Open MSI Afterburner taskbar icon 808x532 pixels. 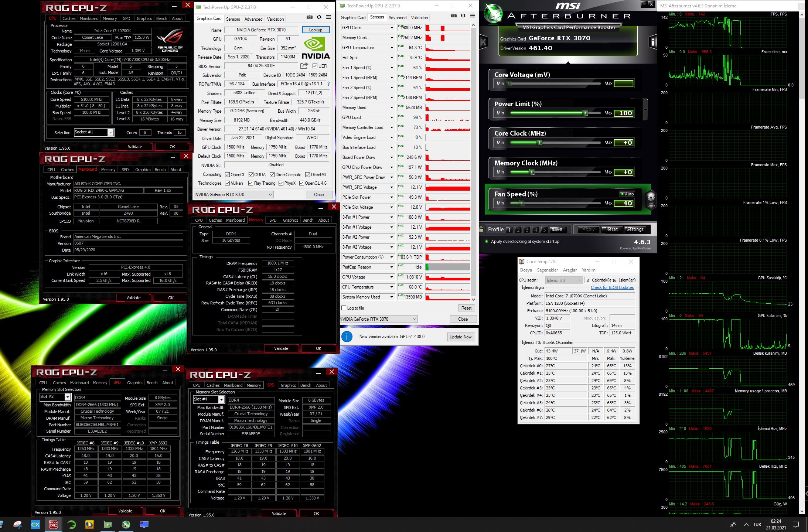[x=126, y=525]
